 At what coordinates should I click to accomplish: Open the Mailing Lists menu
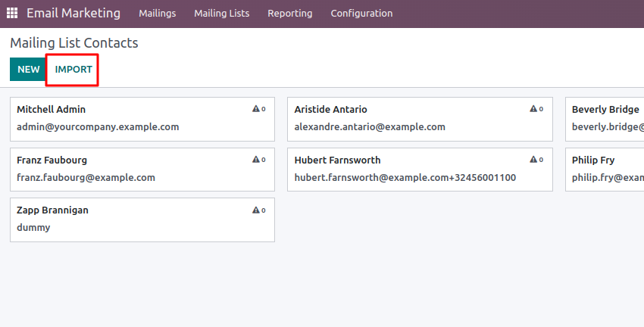(x=222, y=13)
